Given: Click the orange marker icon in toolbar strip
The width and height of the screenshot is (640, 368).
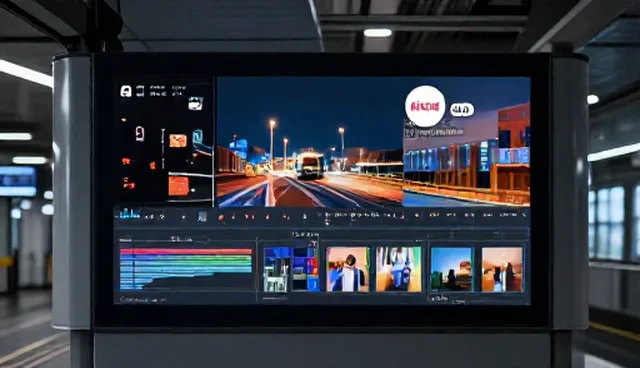Looking at the screenshot, I should click(x=221, y=218).
